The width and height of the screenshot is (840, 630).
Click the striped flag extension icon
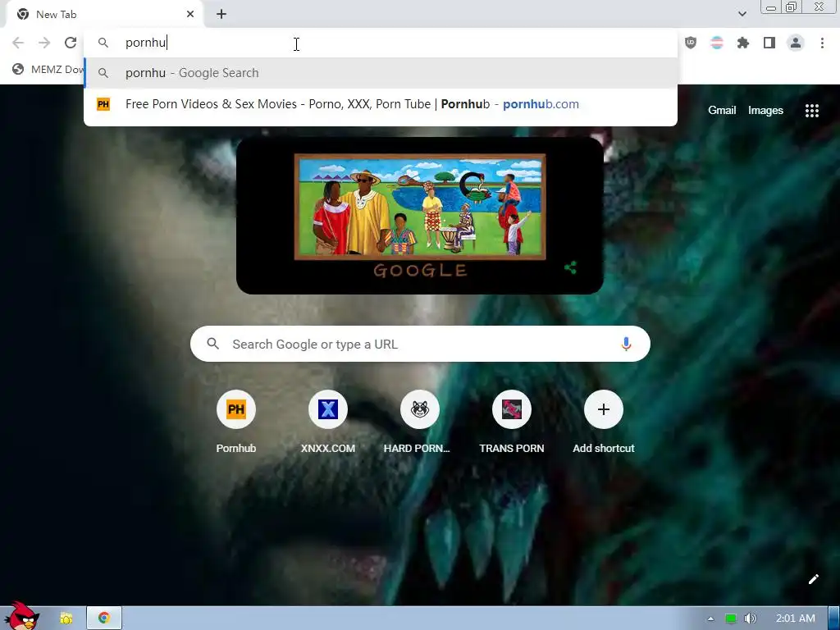(x=717, y=43)
